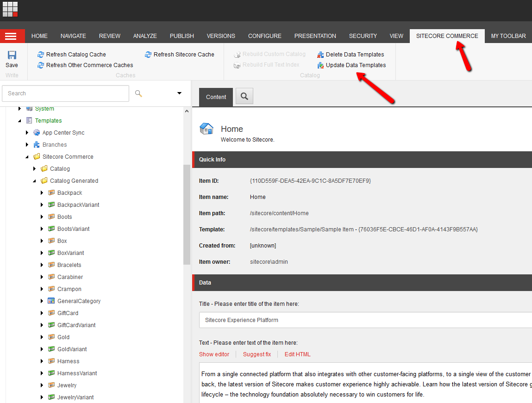The height and width of the screenshot is (403, 532).
Task: Click the Refresh Other Commerce Caches icon
Action: tap(41, 65)
